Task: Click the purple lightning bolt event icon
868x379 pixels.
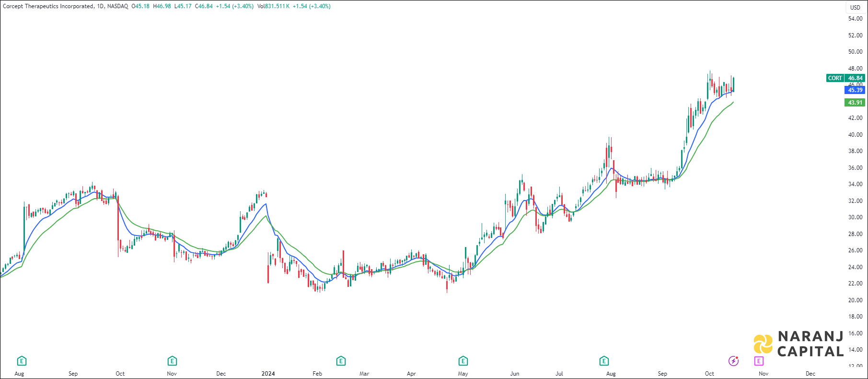Action: [x=733, y=361]
